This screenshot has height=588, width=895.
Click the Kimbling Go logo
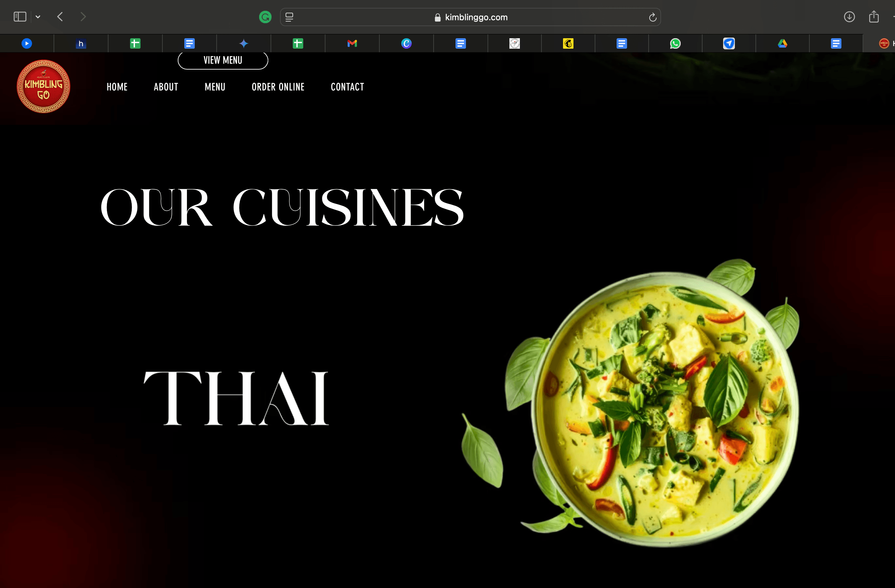pyautogui.click(x=43, y=87)
